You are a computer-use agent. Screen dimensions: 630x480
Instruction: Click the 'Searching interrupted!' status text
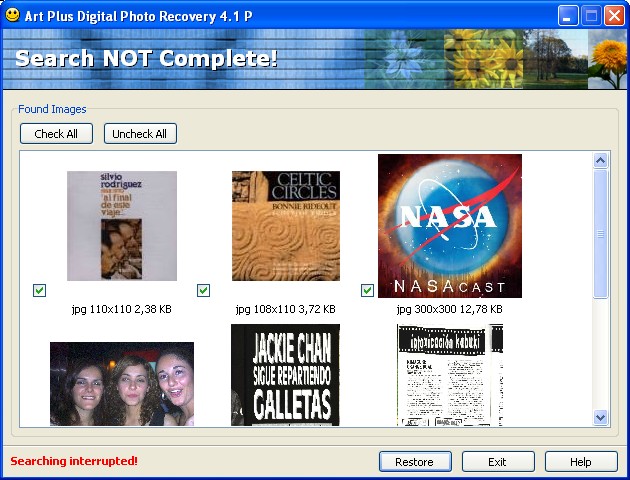[74, 461]
